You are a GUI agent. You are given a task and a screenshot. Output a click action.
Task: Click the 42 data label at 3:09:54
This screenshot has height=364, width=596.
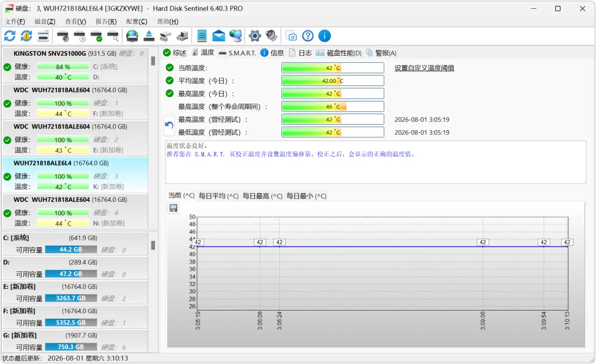pyautogui.click(x=544, y=243)
